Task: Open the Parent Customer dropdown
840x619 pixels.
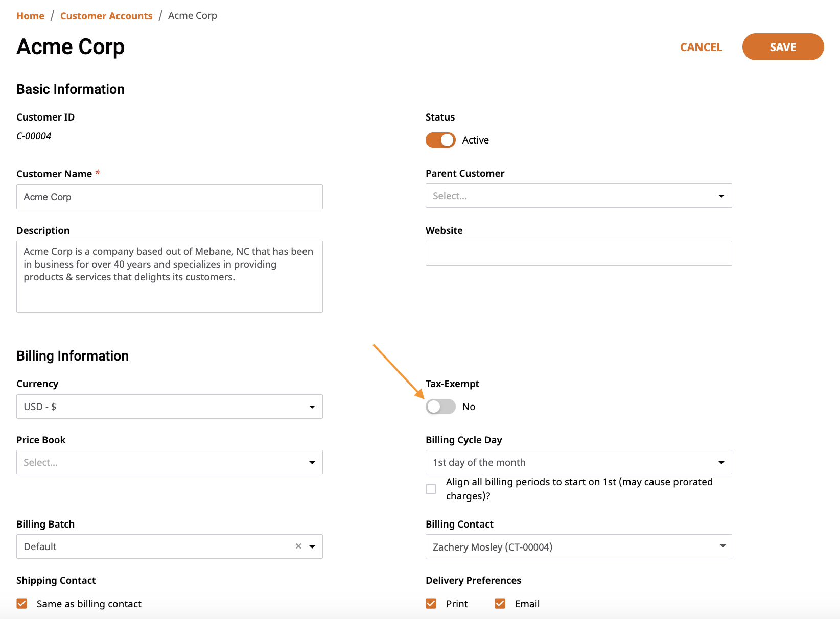Action: [578, 196]
